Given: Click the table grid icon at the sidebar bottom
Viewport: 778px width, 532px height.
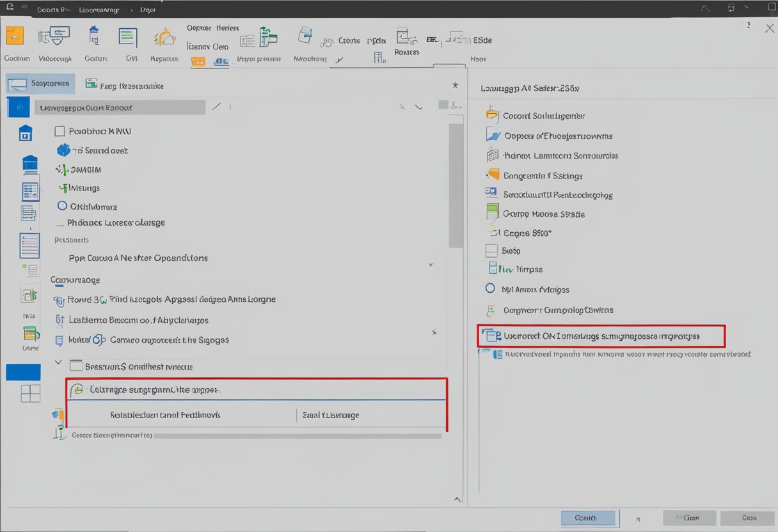Looking at the screenshot, I should [29, 394].
